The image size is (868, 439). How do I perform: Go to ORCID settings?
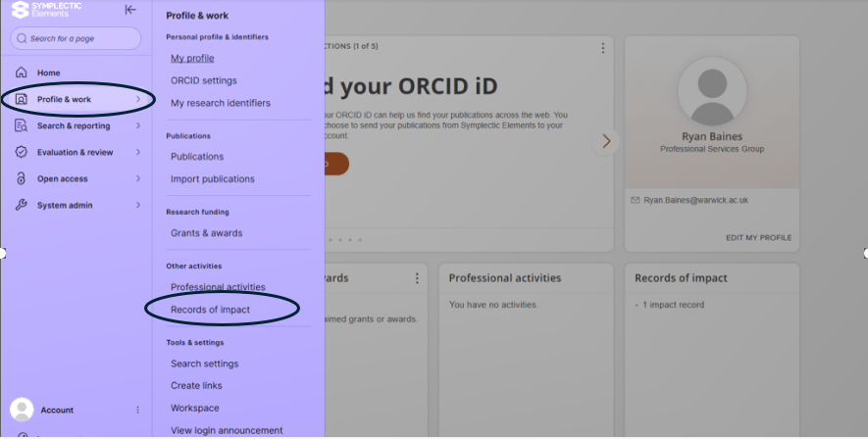204,80
